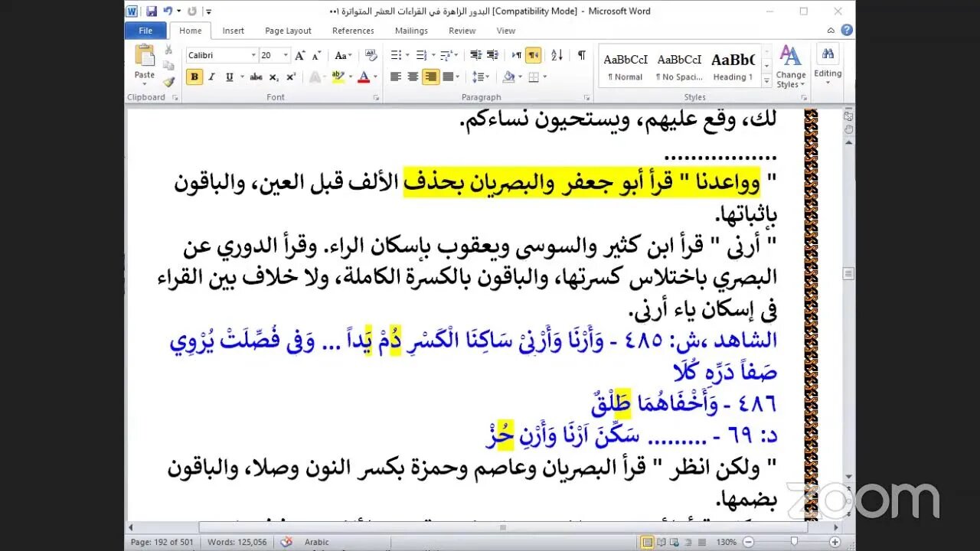This screenshot has height=551, width=980.
Task: Expand bullets list options arrow
Action: 407,55
